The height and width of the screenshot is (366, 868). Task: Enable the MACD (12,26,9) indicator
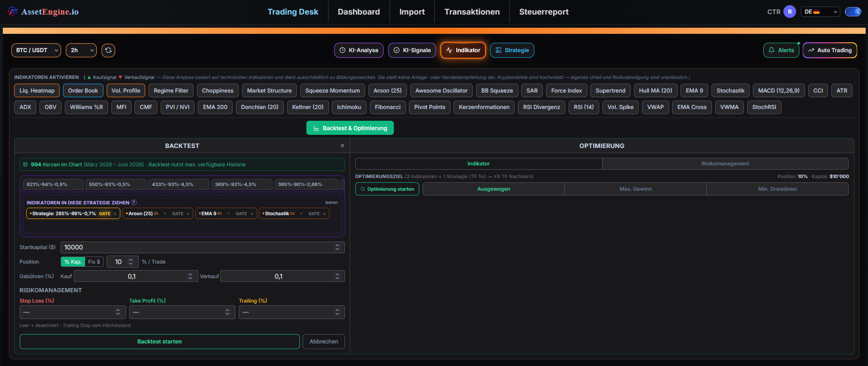(x=779, y=91)
